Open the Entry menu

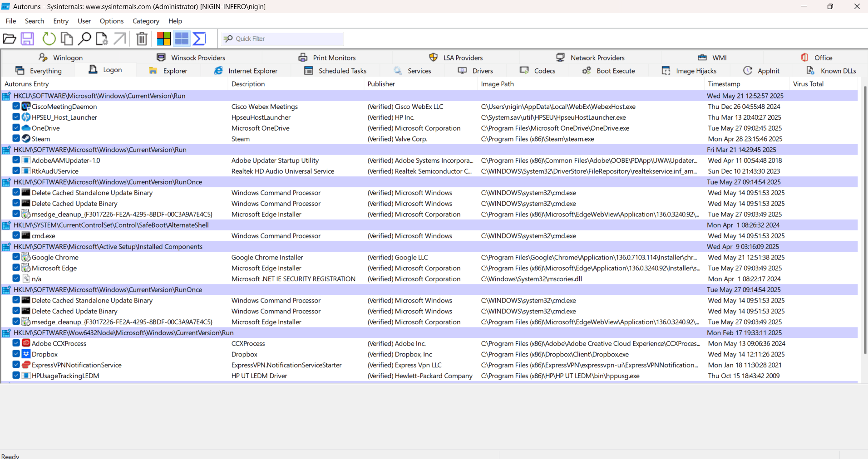60,21
